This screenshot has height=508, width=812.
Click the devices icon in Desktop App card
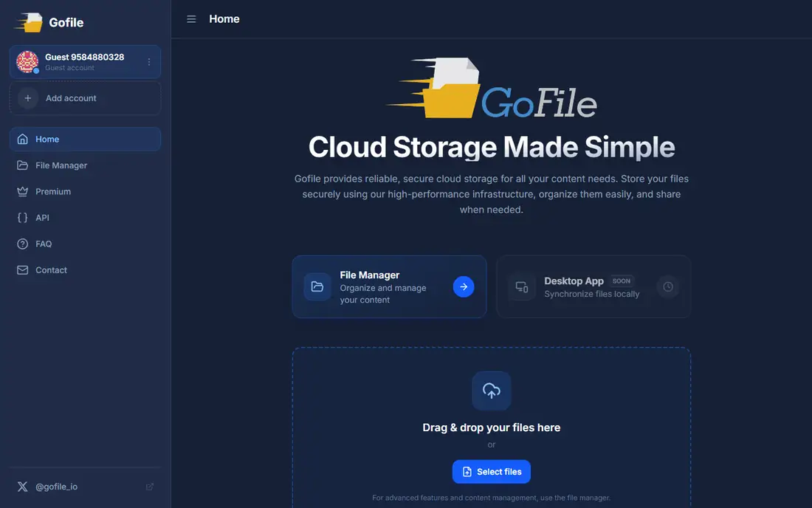click(521, 286)
